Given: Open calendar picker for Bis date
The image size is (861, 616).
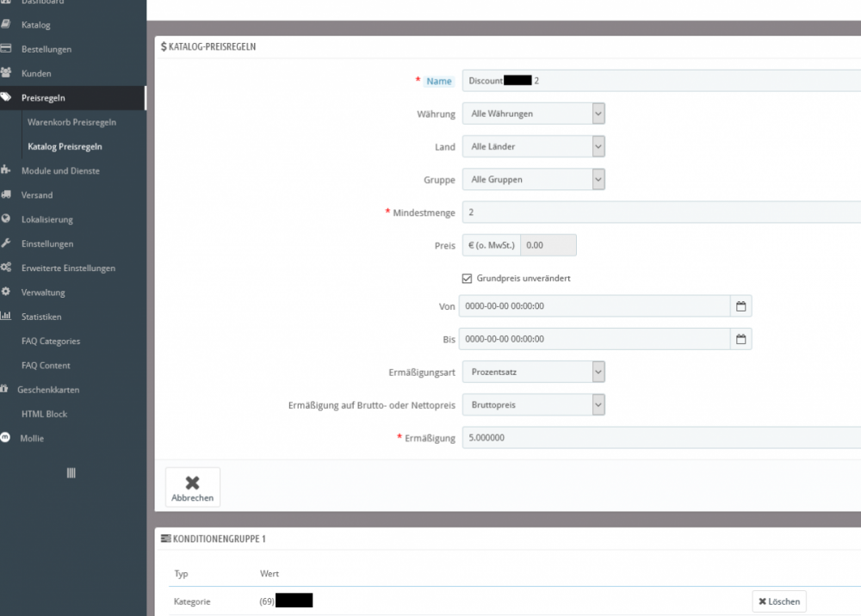Looking at the screenshot, I should [740, 340].
